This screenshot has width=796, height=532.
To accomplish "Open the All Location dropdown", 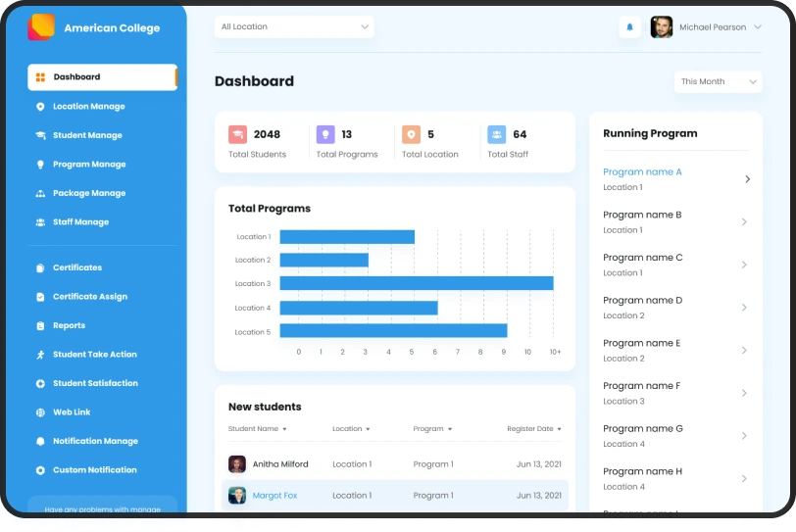I will (294, 27).
